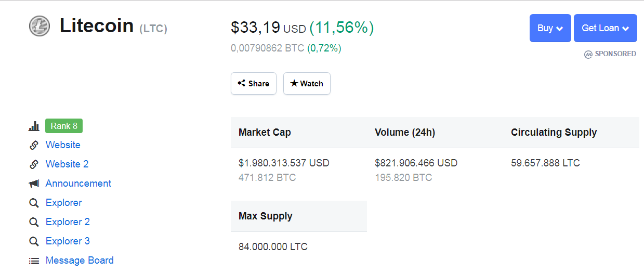644x273 pixels.
Task: Open the Get Loan dropdown
Action: point(605,28)
